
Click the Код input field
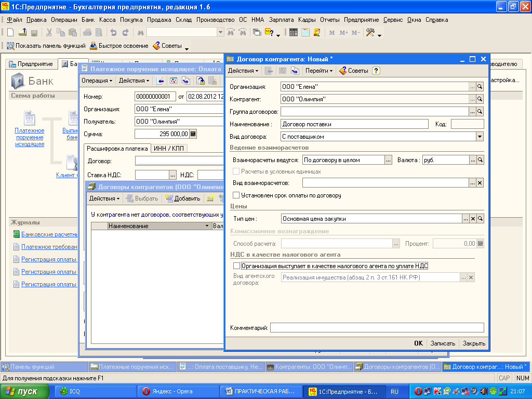pyautogui.click(x=467, y=124)
